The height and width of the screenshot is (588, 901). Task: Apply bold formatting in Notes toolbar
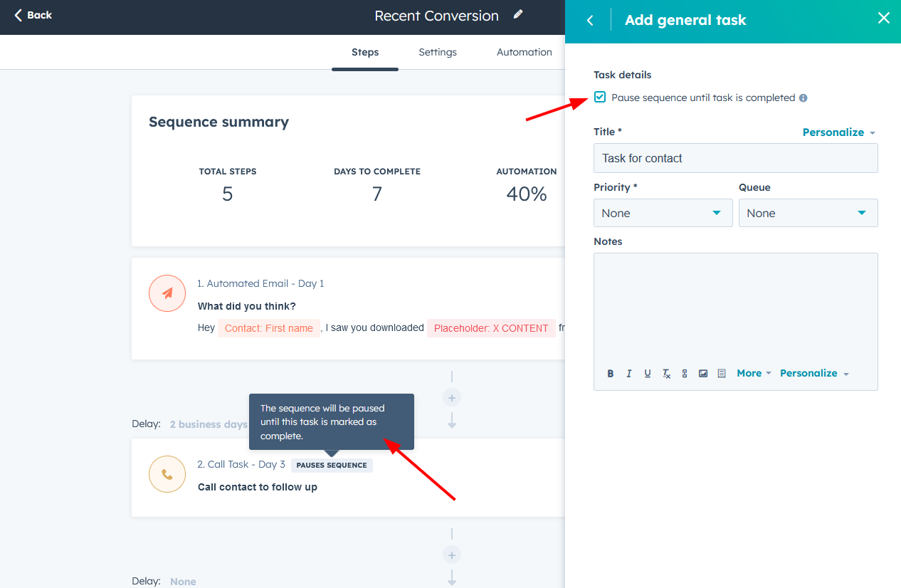pos(610,373)
